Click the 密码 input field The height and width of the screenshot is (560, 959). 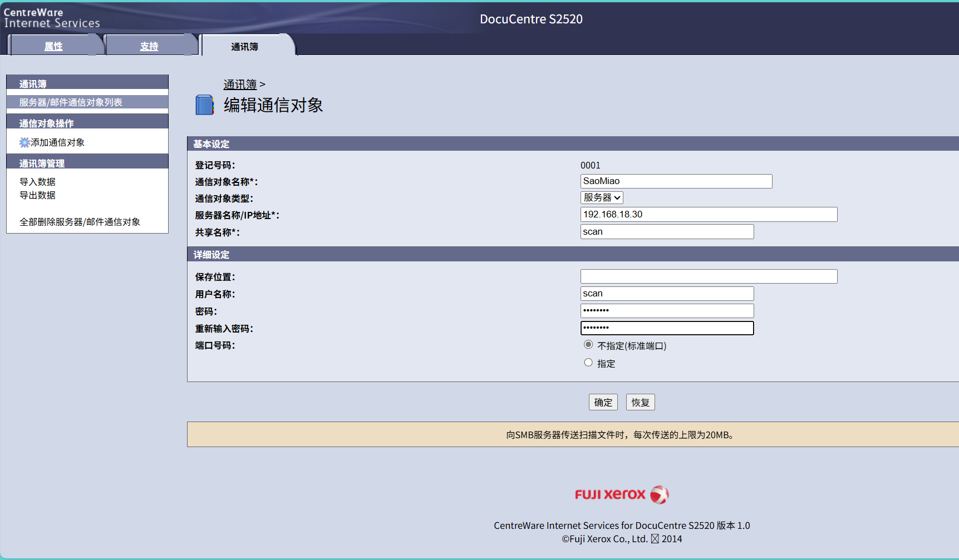pyautogui.click(x=667, y=311)
